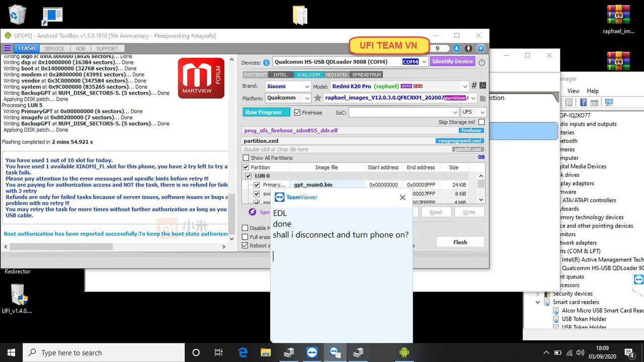Click the Write button
This screenshot has width=644, height=362.
coord(469,212)
